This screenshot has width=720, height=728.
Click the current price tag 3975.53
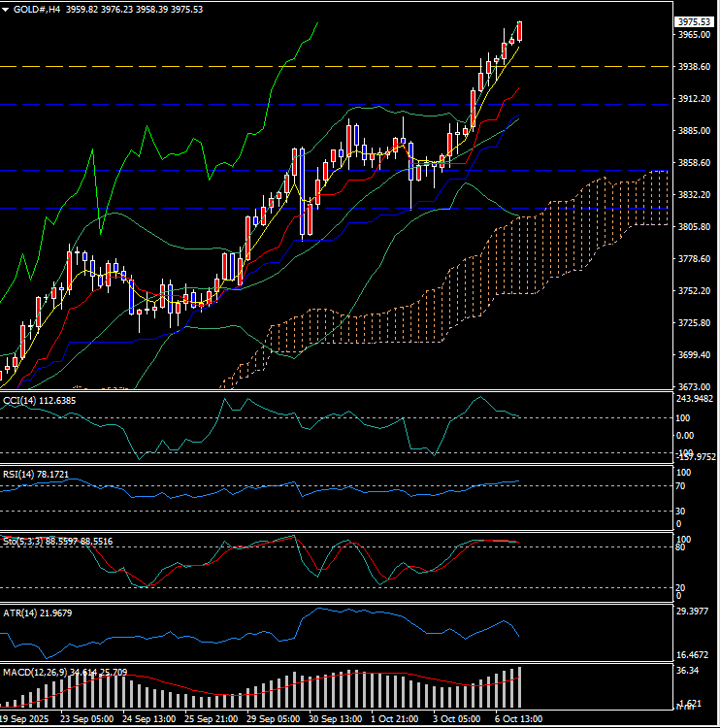696,21
